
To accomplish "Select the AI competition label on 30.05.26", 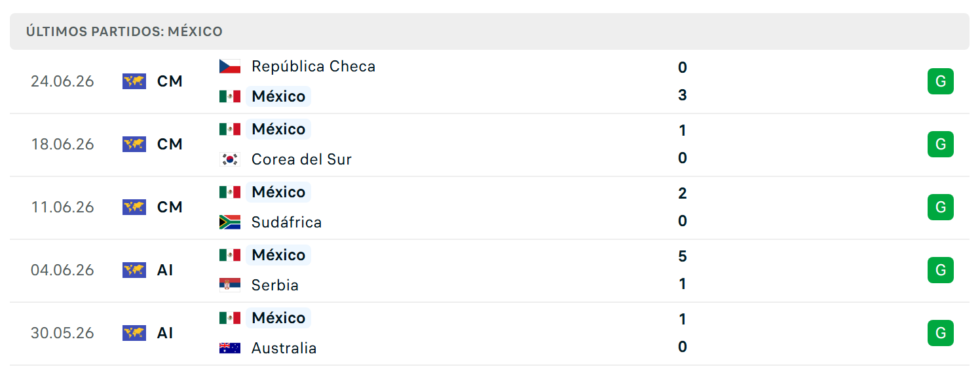I will point(165,333).
